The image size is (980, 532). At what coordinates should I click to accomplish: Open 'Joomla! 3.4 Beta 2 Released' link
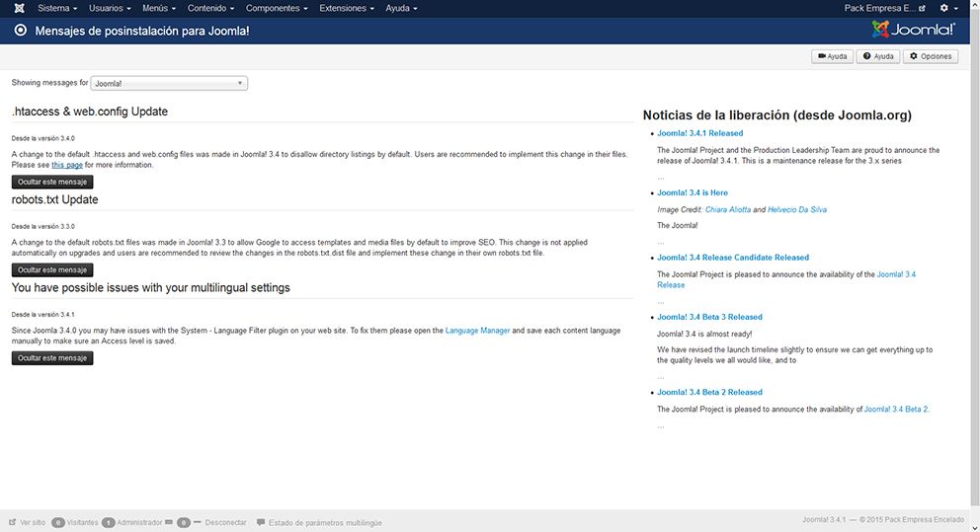tap(709, 392)
